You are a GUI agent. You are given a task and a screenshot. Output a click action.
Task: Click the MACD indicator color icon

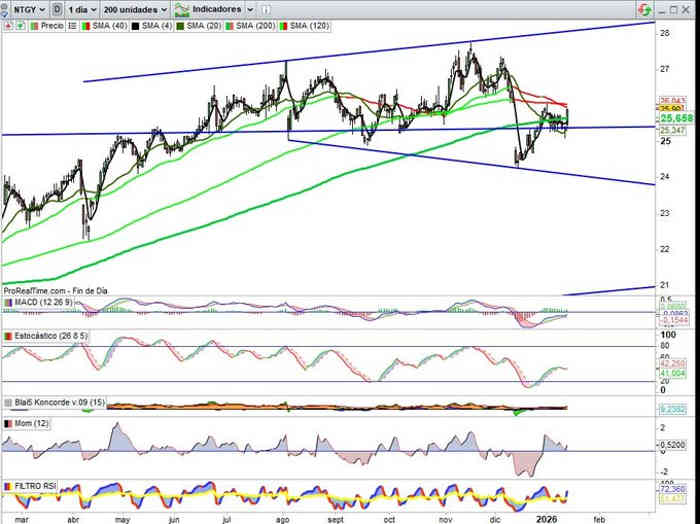pyautogui.click(x=8, y=303)
